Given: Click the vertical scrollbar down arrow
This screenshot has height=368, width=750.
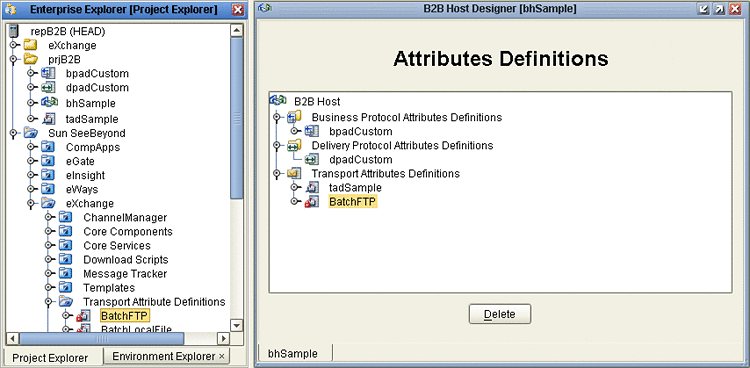Looking at the screenshot, I should 236,325.
